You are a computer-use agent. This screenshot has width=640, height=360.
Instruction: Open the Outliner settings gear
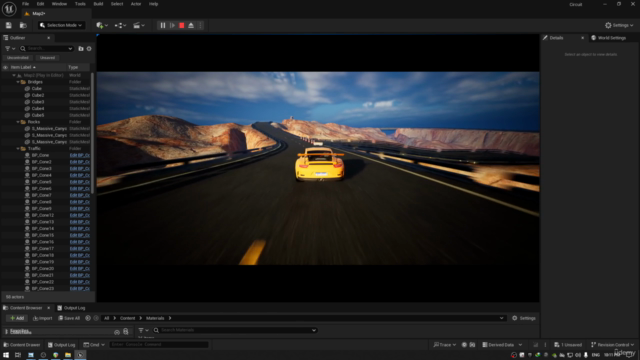(89, 49)
